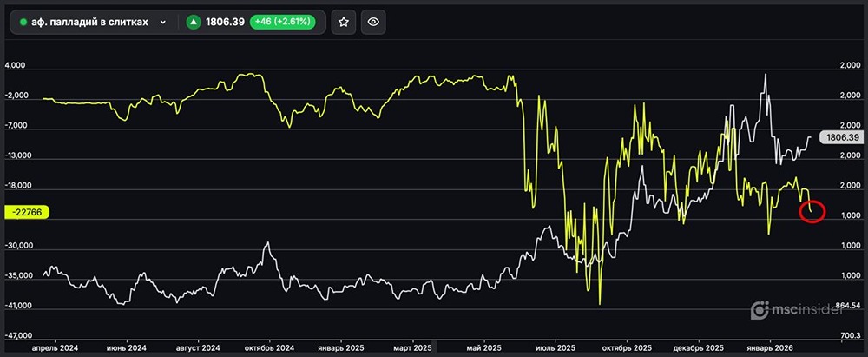868x357 pixels.
Task: Click the 1806.39 price tag on right axis
Action: tap(841, 137)
